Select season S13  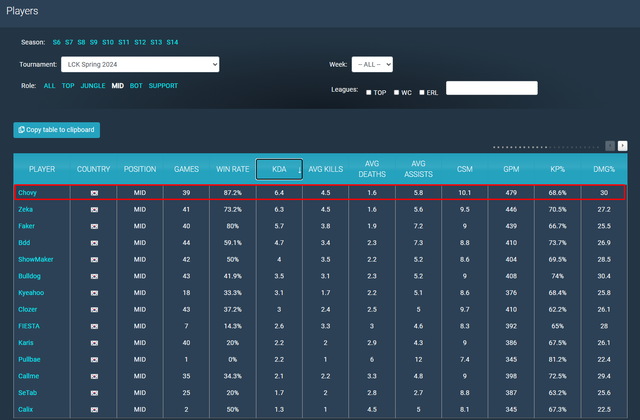click(156, 42)
